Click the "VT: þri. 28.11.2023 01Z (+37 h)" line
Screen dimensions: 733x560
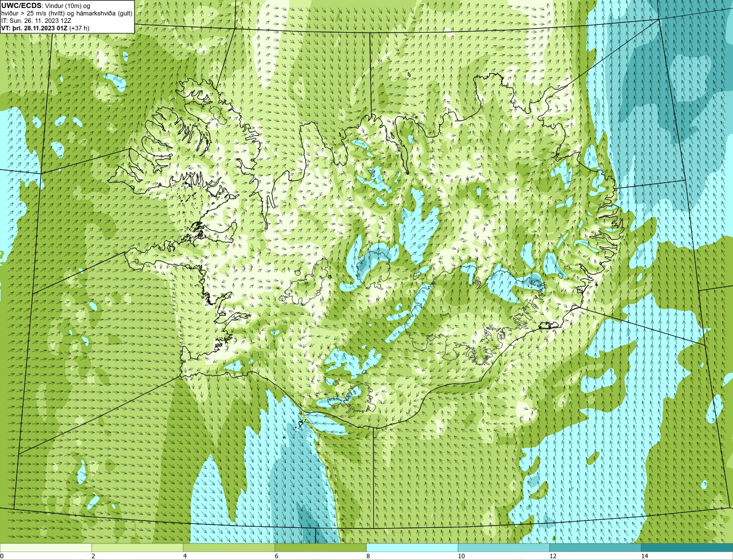click(45, 27)
